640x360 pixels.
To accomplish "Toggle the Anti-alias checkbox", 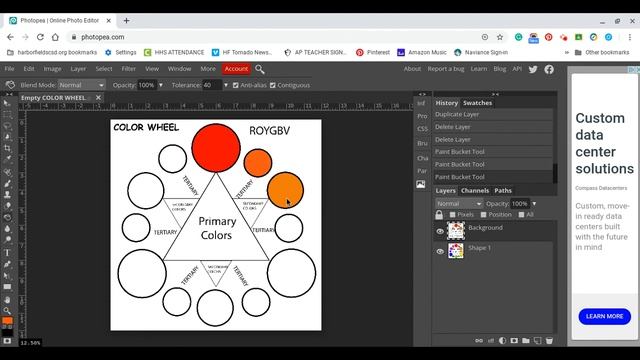I will [x=236, y=85].
